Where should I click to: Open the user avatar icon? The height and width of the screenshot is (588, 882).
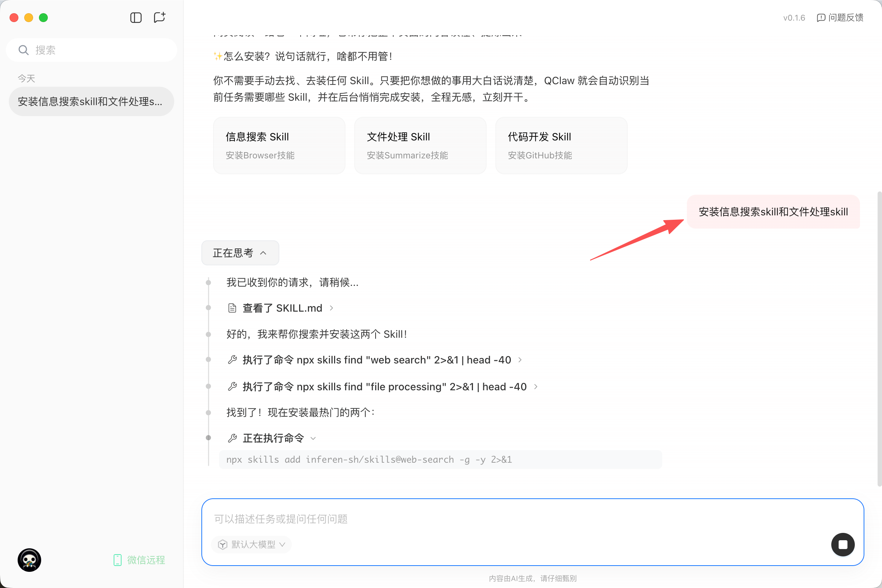(29, 560)
